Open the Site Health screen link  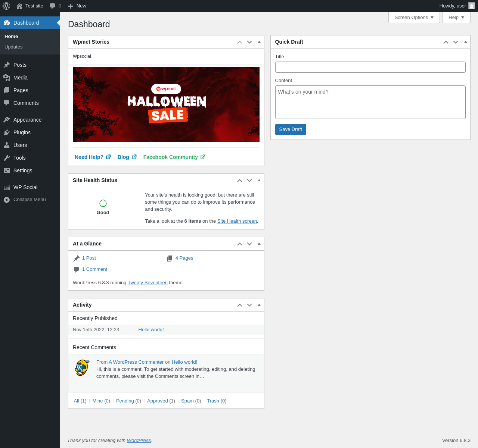pos(237,221)
